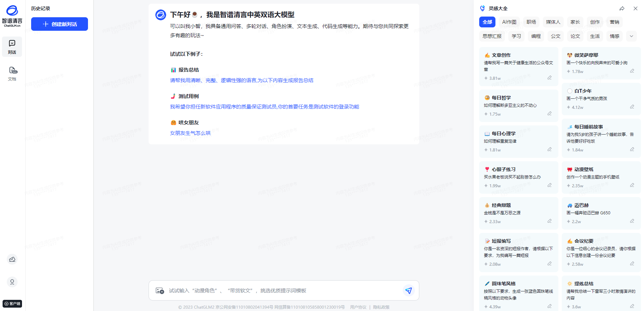Image resolution: width=644 pixels, height=311 pixels.
Task: Open the 对话 chat panel in the sidebar
Action: pyautogui.click(x=12, y=47)
